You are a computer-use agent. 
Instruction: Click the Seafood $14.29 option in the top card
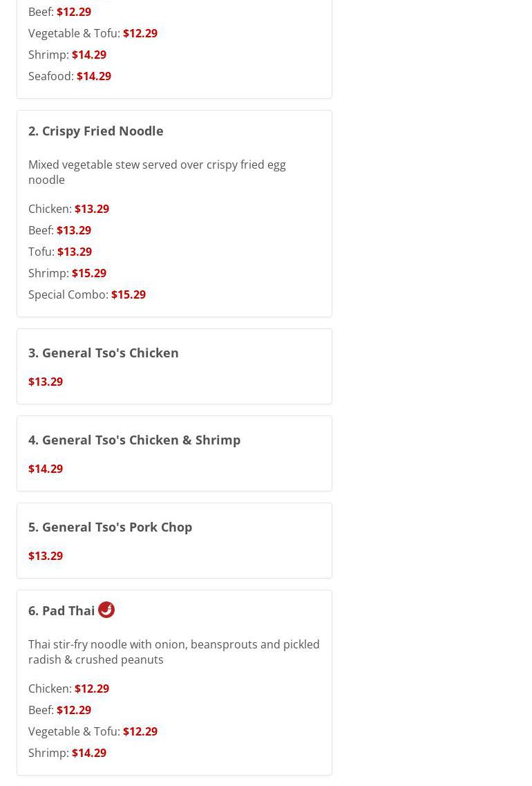(70, 76)
